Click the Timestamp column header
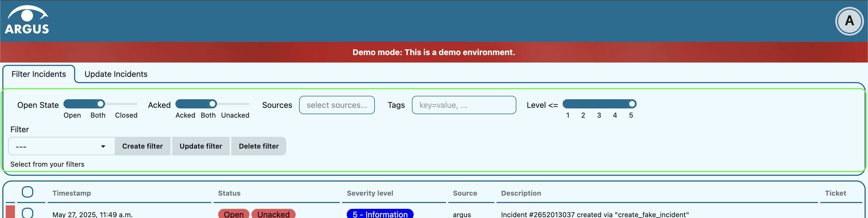Screen dimensions: 868x218 (x=71, y=193)
